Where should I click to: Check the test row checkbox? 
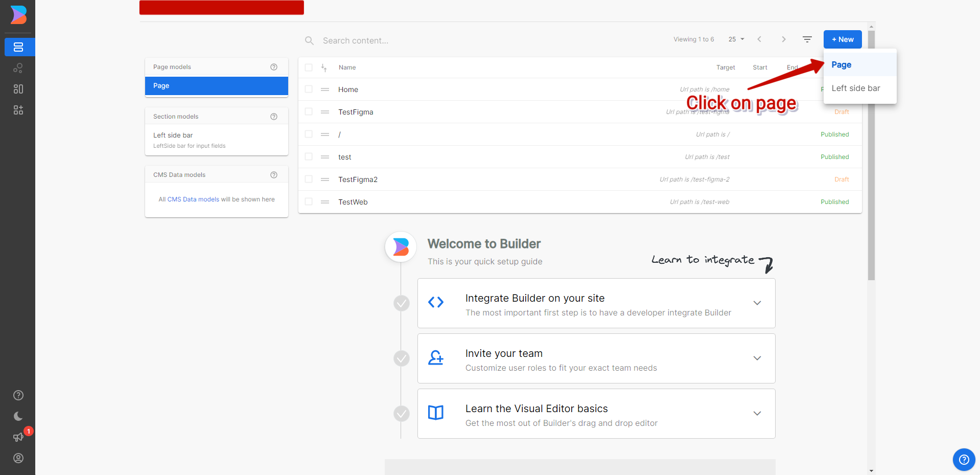click(x=309, y=156)
